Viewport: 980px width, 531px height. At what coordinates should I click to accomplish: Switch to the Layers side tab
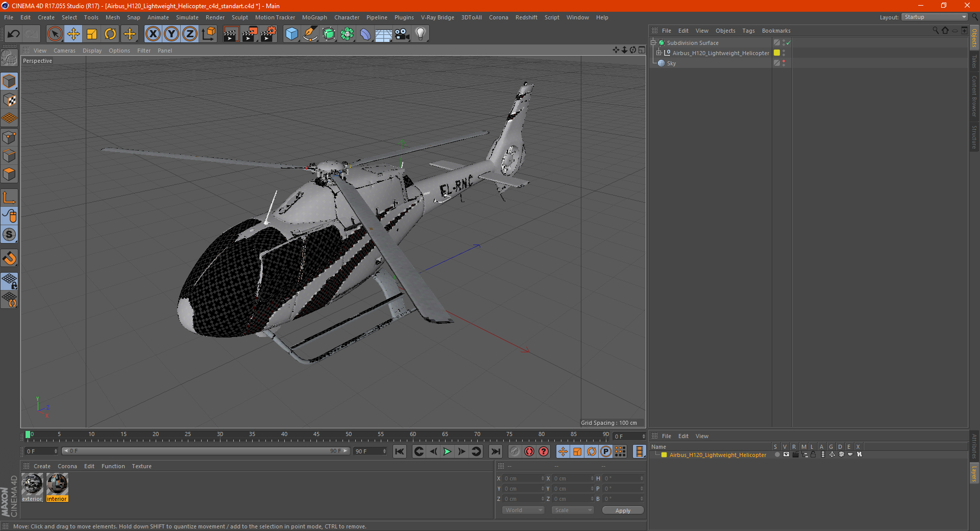pos(974,473)
